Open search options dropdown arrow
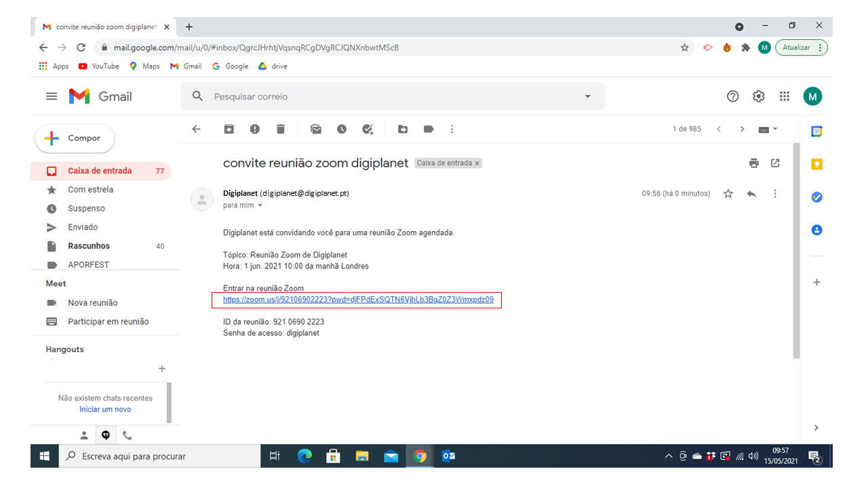868x488 pixels. click(x=587, y=96)
